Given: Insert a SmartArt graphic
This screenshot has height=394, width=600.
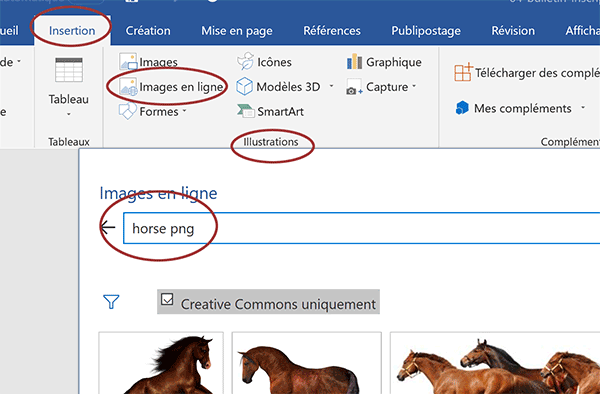Looking at the screenshot, I should [270, 111].
